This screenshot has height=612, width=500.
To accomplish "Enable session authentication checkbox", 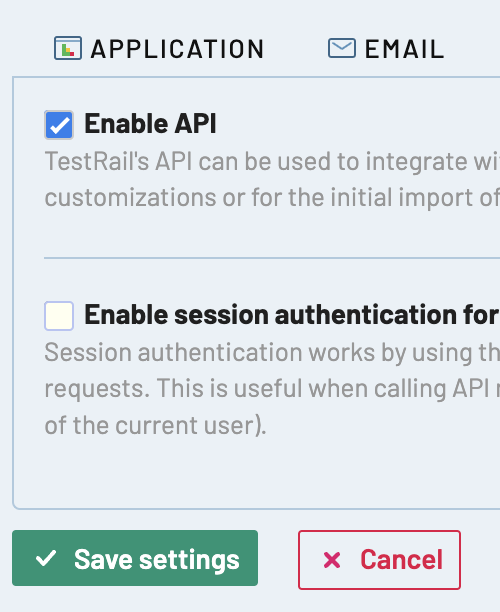I will 59,316.
